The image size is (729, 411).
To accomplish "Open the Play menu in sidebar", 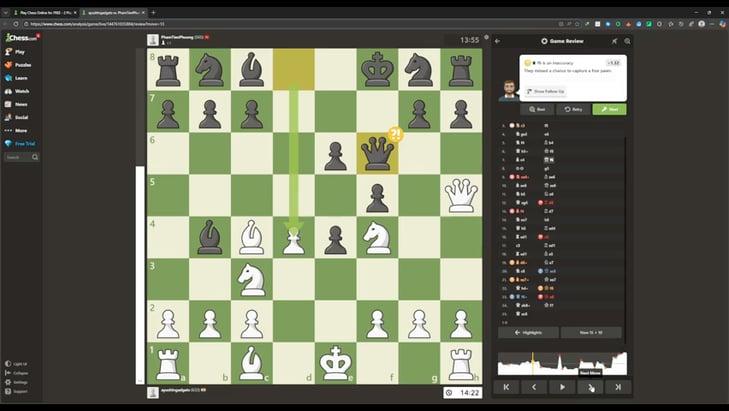I will tap(19, 51).
